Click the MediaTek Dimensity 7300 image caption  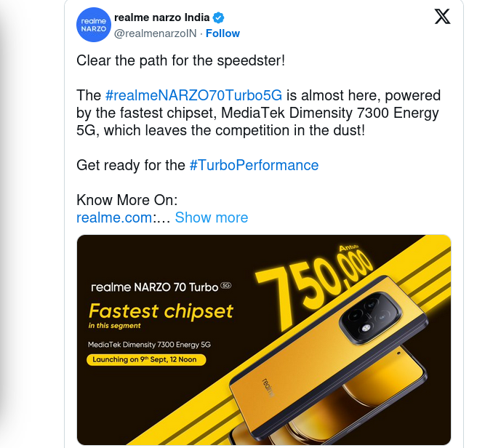point(149,345)
